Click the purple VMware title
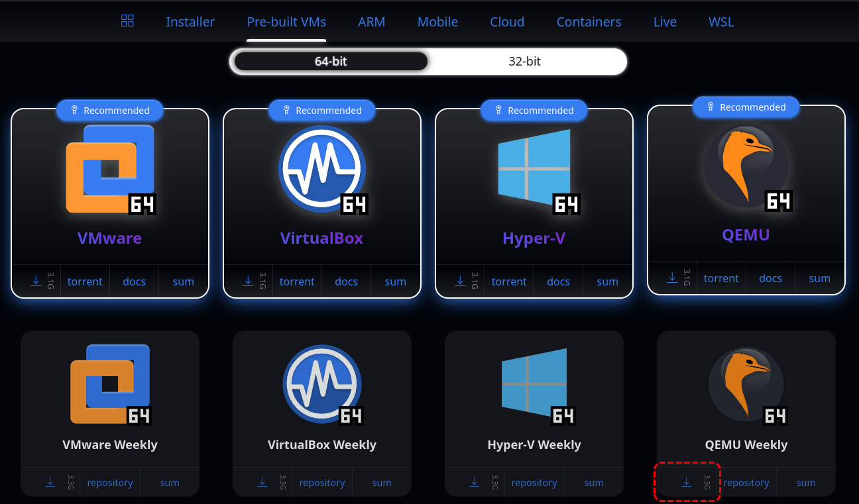Image resolution: width=859 pixels, height=504 pixels. (x=110, y=238)
